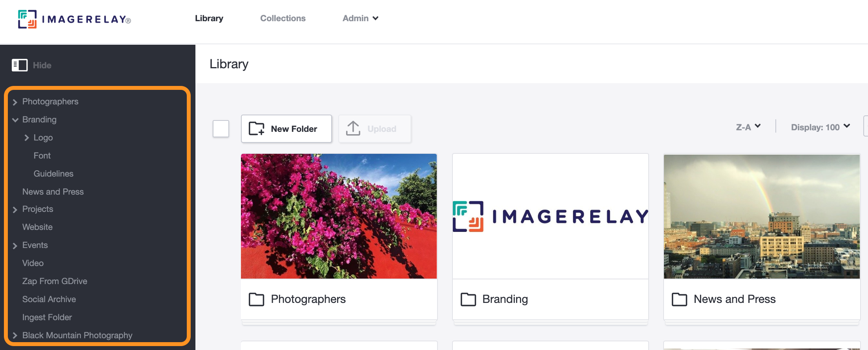The image size is (868, 350).
Task: Click the Upload arrow icon
Action: [x=353, y=128]
